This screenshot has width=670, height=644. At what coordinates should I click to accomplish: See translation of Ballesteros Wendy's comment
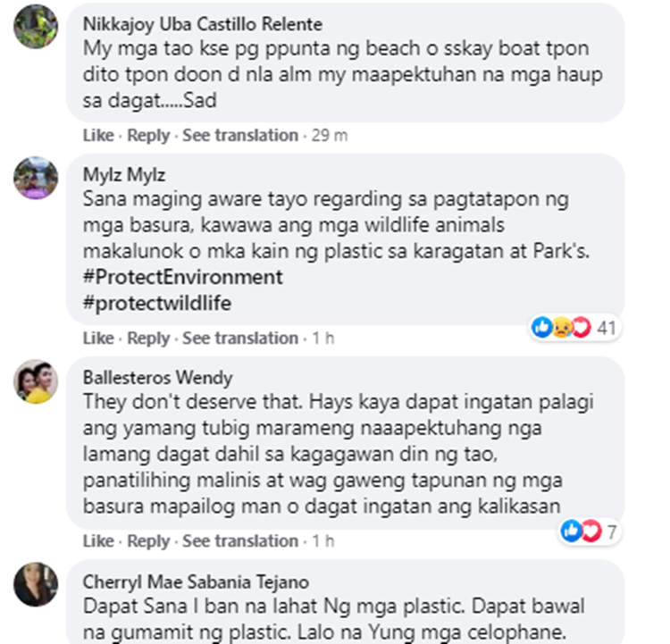[x=240, y=541]
